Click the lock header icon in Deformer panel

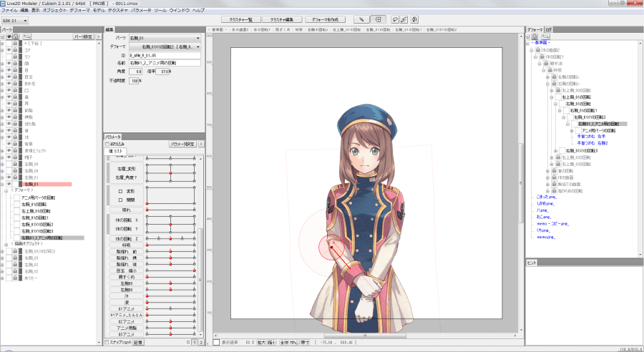(535, 36)
